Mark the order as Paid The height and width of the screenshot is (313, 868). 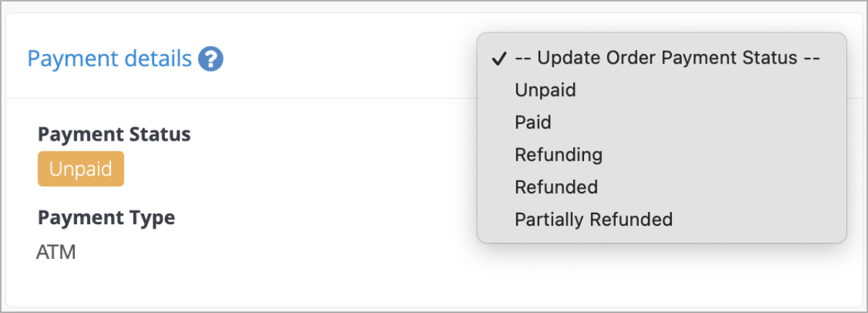point(661,123)
